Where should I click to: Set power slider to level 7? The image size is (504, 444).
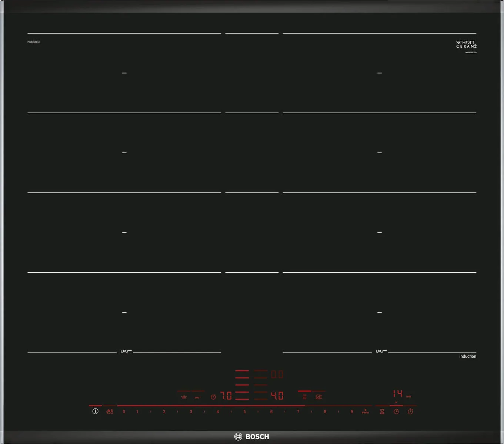coord(298,411)
